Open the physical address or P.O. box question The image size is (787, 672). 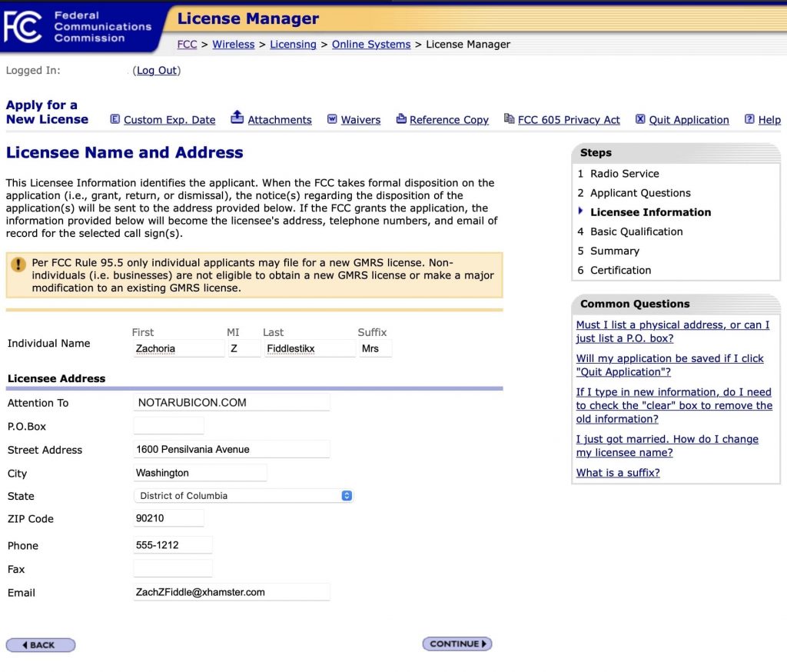click(x=672, y=331)
